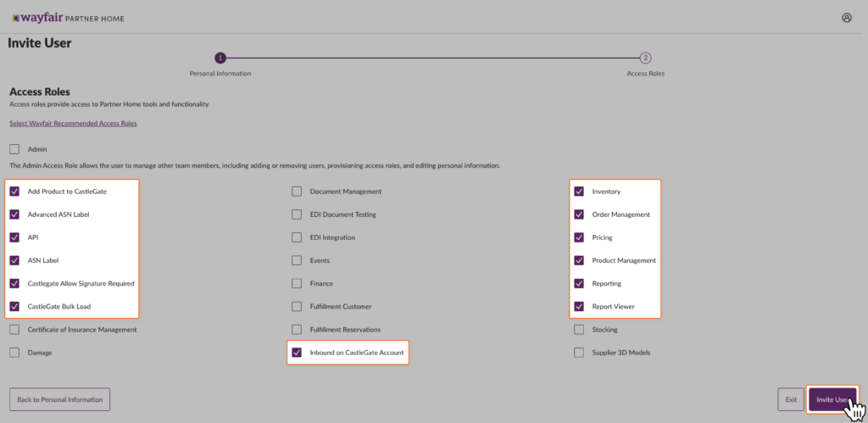The image size is (868, 423).
Task: Enable EDI Integration checkbox
Action: click(x=297, y=237)
